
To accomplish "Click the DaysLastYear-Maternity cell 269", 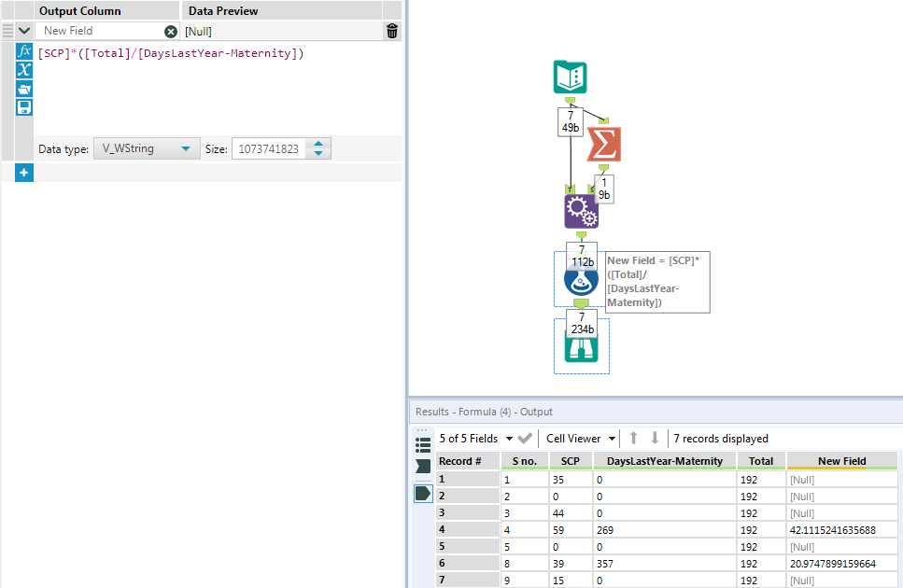I will pos(665,530).
